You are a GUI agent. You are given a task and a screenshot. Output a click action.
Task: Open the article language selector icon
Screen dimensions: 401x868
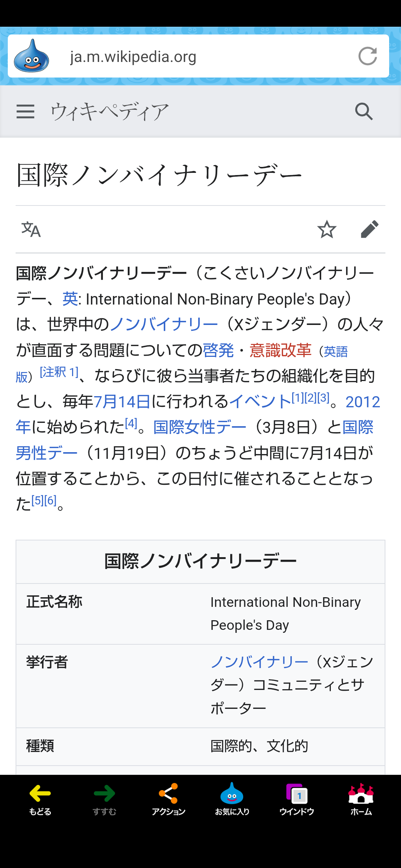pyautogui.click(x=31, y=229)
